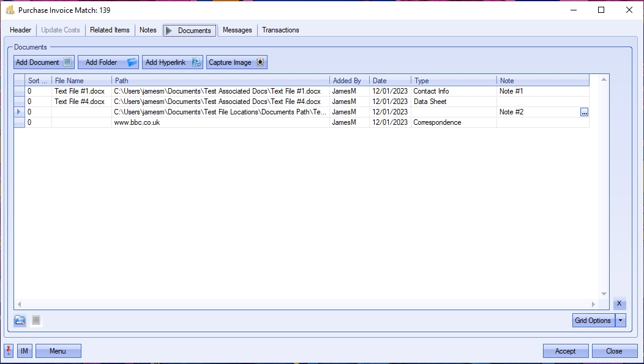Click the horizontal scrollbar of the grid
Screen dimensions: 644x364
click(x=306, y=304)
